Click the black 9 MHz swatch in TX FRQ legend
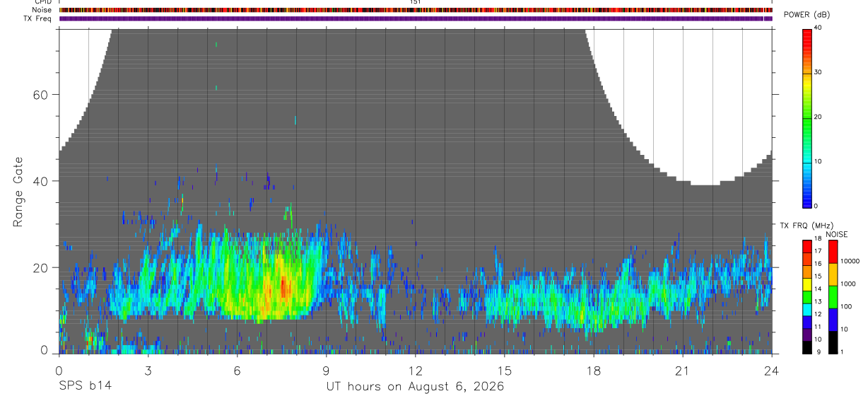The image size is (868, 401). click(x=807, y=347)
